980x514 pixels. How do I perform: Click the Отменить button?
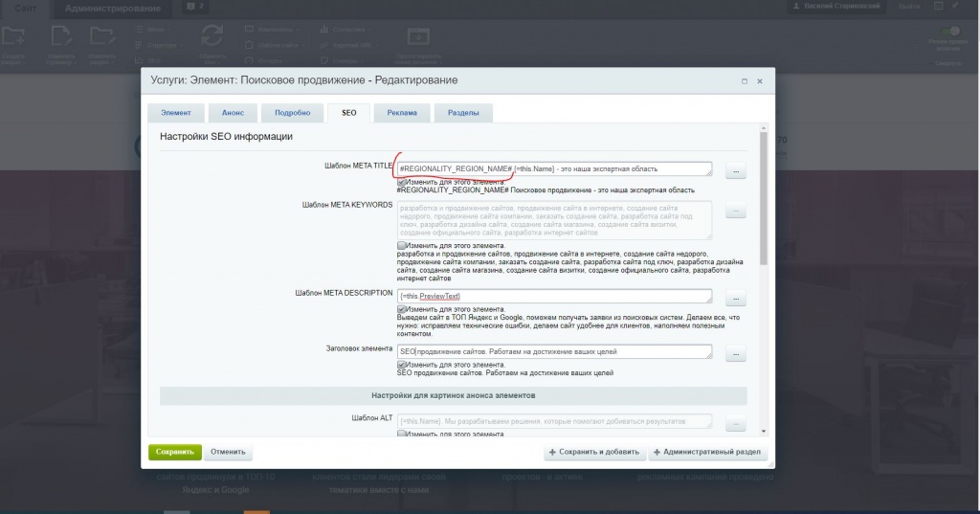229,452
